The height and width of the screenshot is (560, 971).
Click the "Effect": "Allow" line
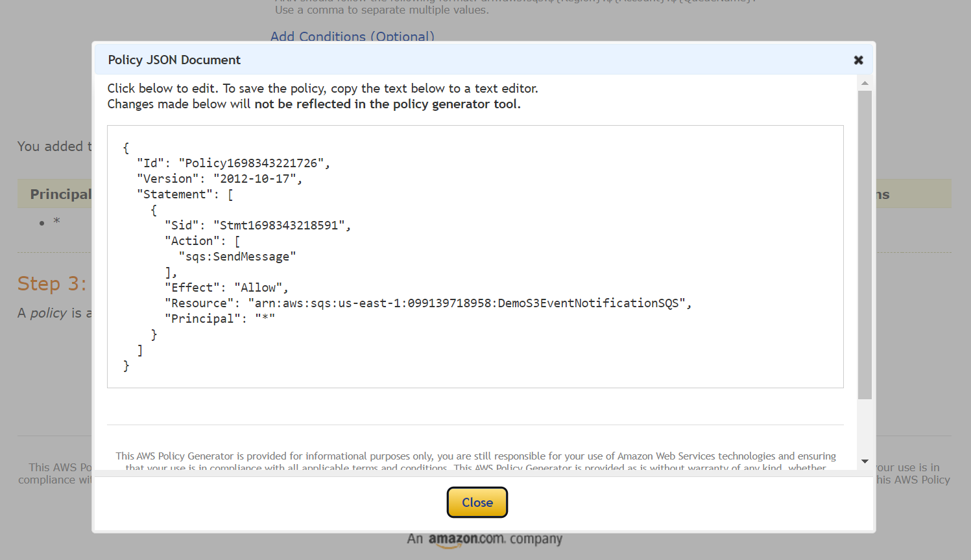[226, 288]
